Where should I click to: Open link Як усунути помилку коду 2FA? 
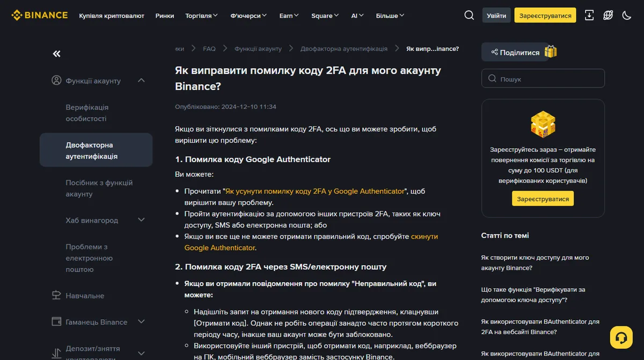tap(314, 191)
